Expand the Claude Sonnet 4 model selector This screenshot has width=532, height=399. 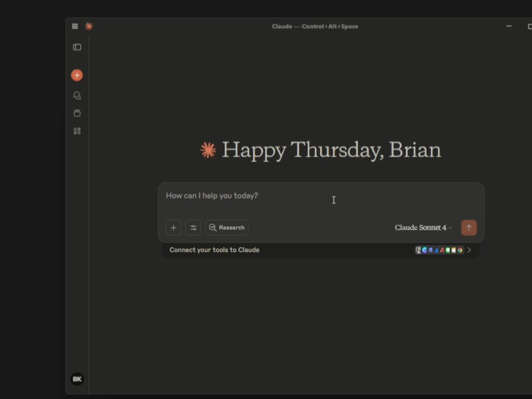pos(423,228)
